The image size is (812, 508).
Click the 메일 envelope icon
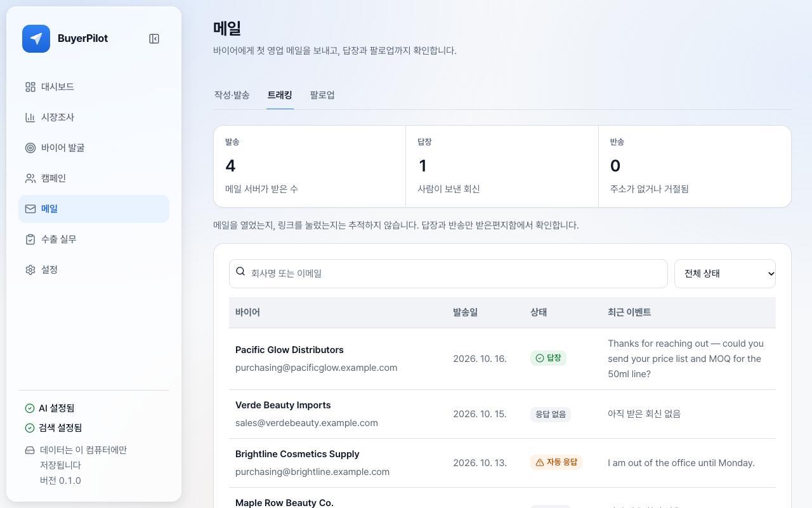tap(30, 209)
